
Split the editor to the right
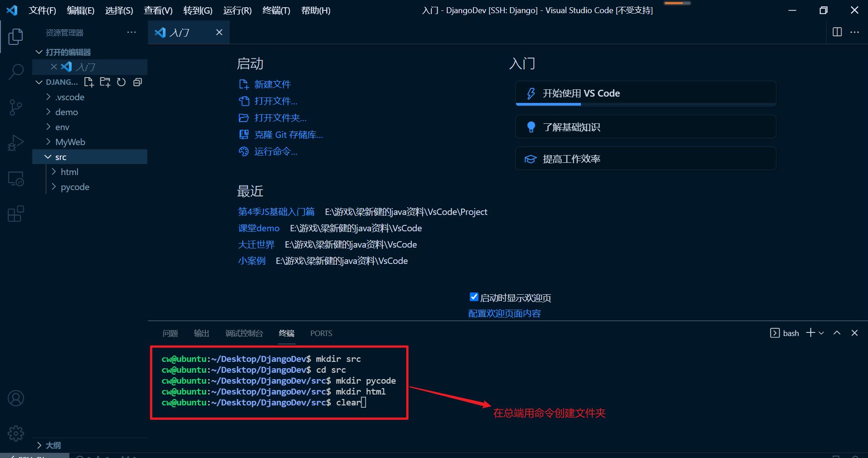pos(837,32)
